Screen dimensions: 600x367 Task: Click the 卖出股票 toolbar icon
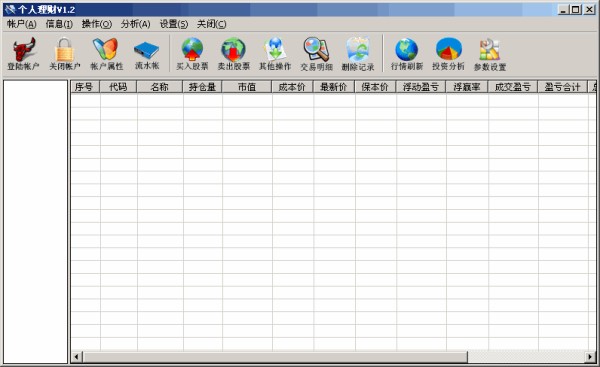pyautogui.click(x=233, y=54)
